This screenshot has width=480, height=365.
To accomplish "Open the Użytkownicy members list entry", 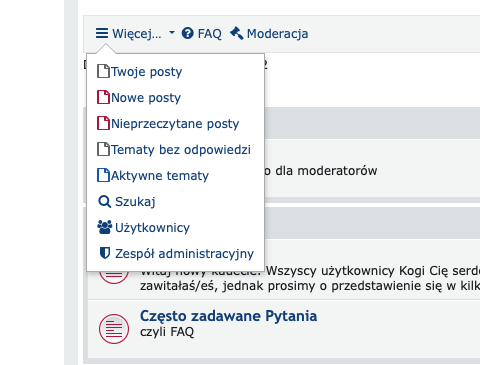I will point(152,228).
